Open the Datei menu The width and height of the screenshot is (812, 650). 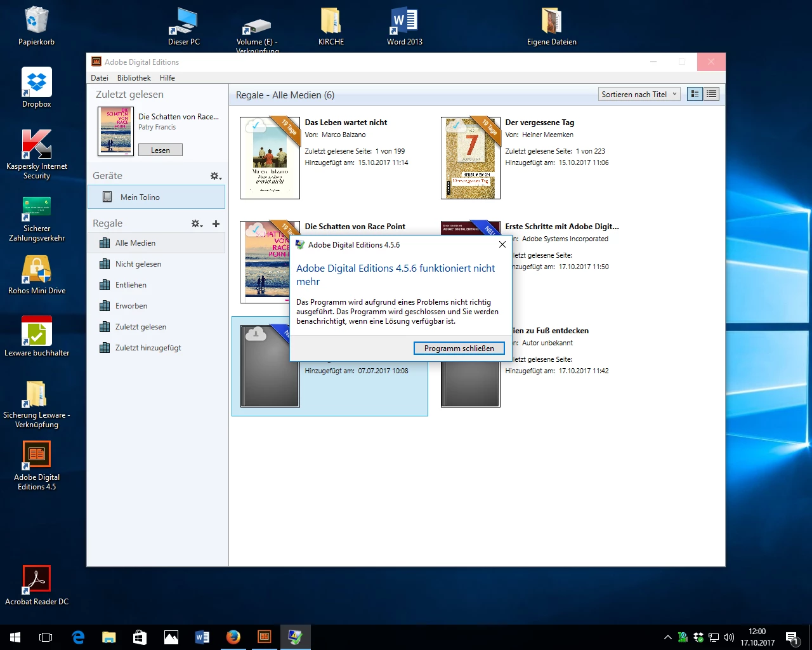tap(100, 77)
